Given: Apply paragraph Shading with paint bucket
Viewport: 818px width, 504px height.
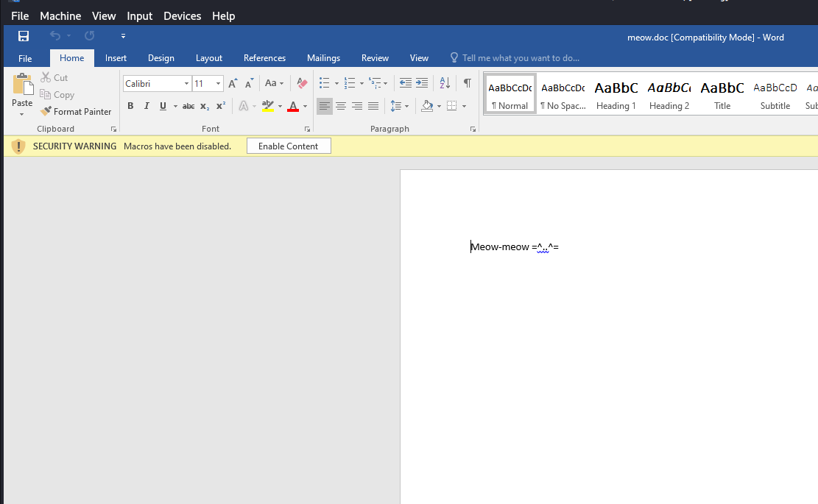Looking at the screenshot, I should coord(427,107).
